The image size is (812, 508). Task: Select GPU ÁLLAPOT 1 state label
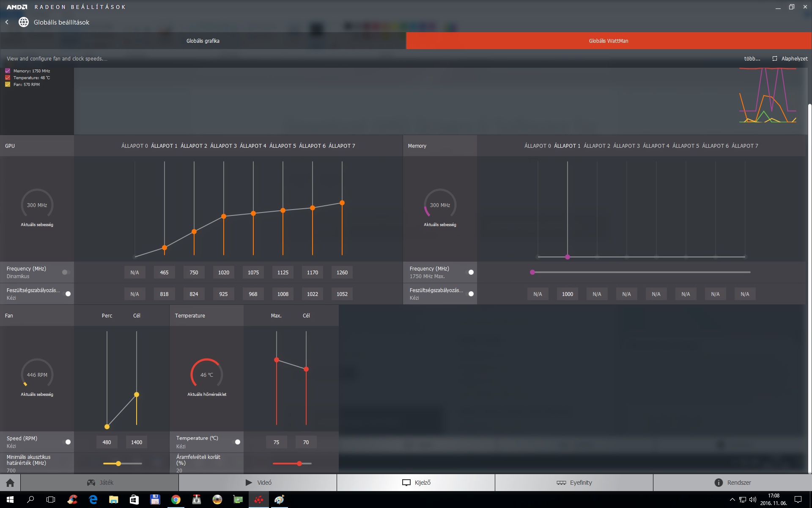click(x=164, y=146)
